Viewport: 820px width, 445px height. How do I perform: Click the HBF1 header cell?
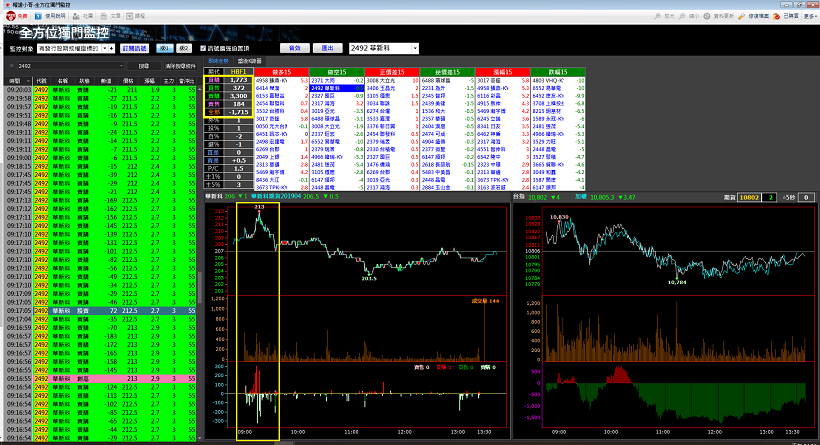pyautogui.click(x=238, y=72)
